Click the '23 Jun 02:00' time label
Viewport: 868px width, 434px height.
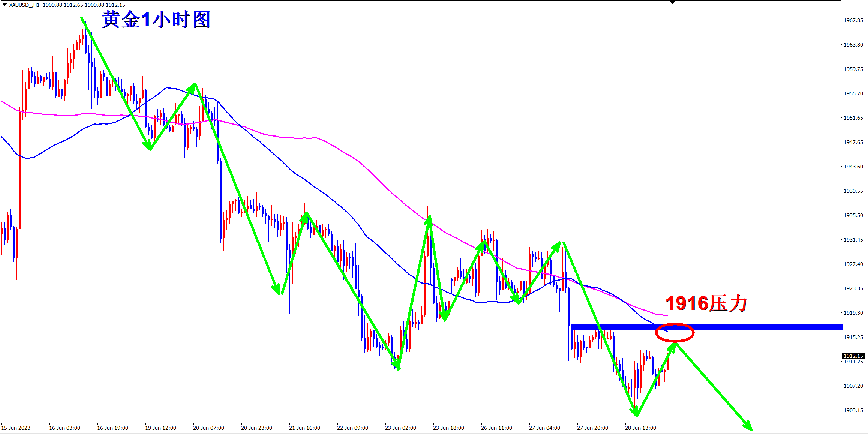click(400, 428)
